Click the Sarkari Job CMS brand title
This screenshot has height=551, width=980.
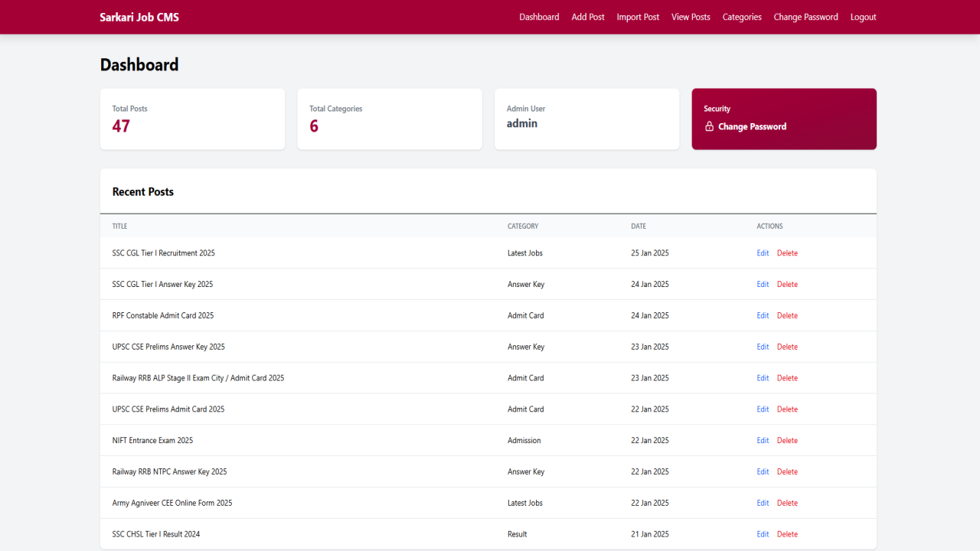point(139,17)
